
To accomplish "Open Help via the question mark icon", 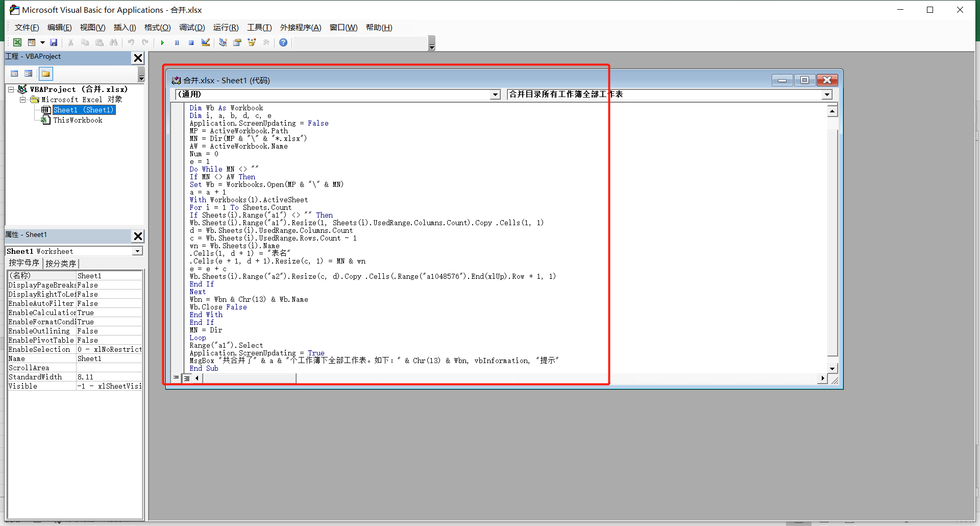I will [283, 42].
